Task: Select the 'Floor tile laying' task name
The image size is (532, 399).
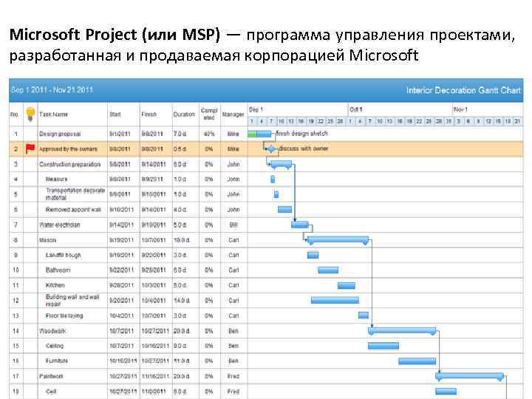Action: tap(64, 316)
